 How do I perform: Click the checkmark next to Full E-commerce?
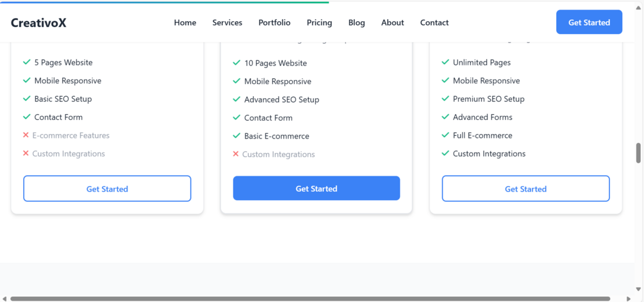coord(445,135)
